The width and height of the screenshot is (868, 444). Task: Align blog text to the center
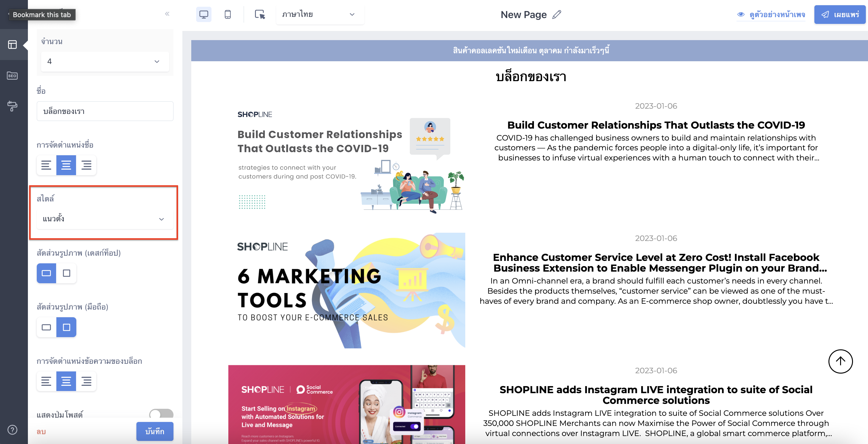(66, 381)
